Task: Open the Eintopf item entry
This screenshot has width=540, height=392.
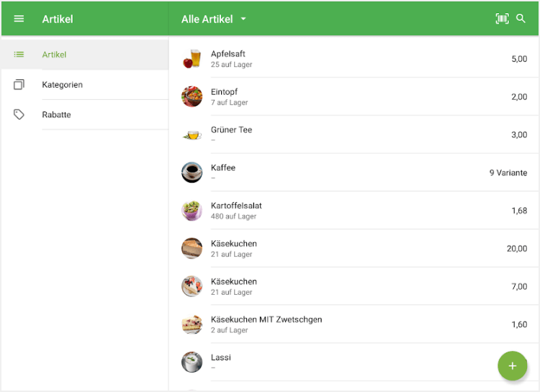Action: [353, 97]
